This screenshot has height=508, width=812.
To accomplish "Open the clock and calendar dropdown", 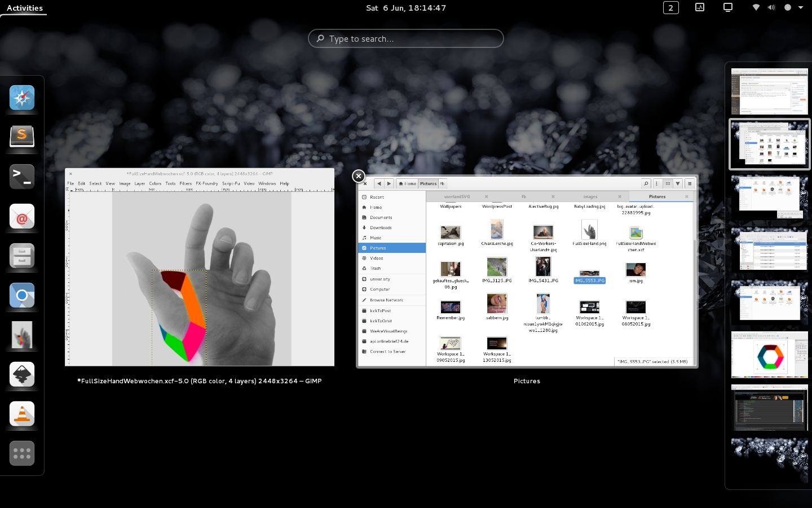I will coord(405,8).
